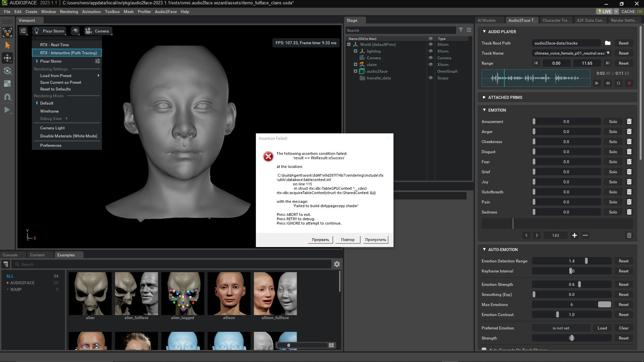This screenshot has width=644, height=362.
Task: Toggle visibility eye for lighting prim
Action: pos(430,51)
